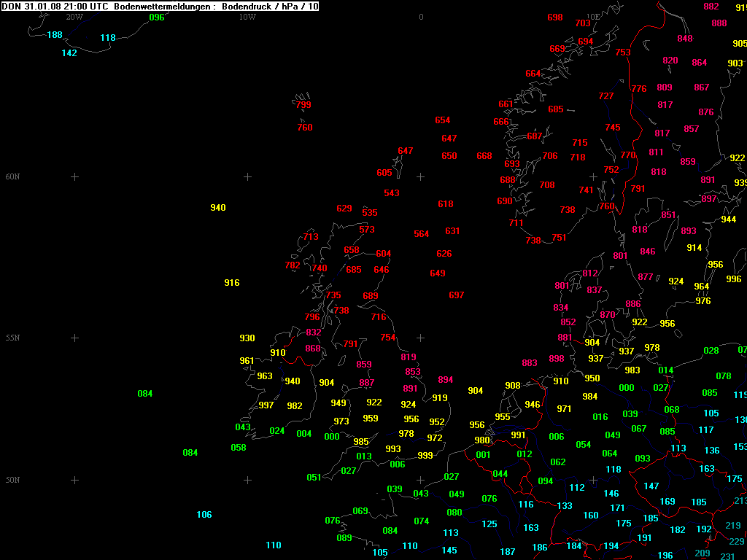Select the red station value 713
This screenshot has height=560, width=747.
click(311, 237)
